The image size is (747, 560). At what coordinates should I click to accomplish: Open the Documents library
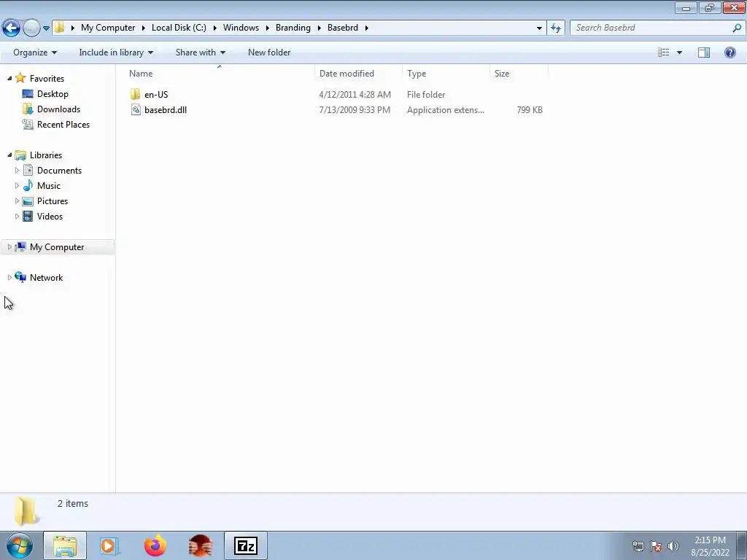59,170
